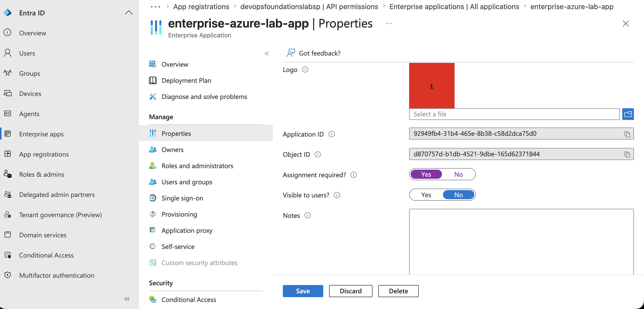Click the Roles & admins icon
This screenshot has height=309, width=644.
tap(8, 174)
